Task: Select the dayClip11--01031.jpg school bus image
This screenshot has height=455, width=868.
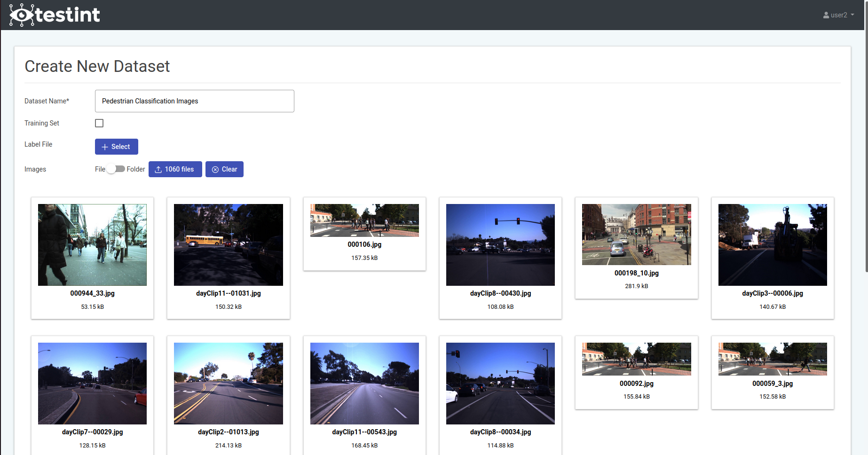Action: click(229, 245)
